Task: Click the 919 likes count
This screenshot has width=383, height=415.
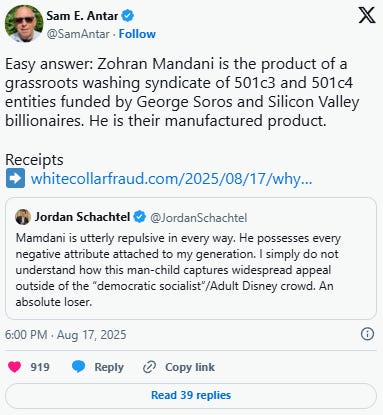Action: coord(40,367)
